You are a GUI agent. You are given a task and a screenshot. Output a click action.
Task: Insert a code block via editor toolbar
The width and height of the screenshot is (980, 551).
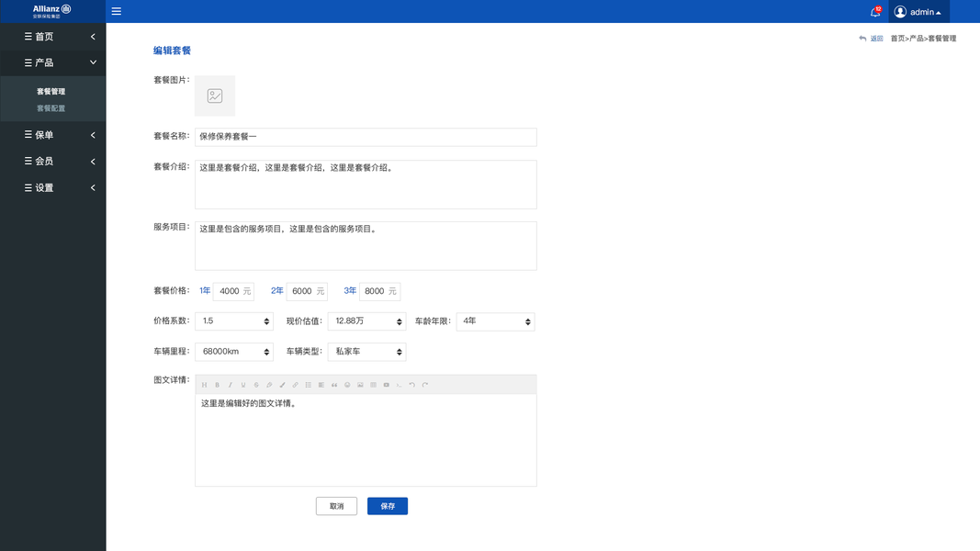click(400, 385)
